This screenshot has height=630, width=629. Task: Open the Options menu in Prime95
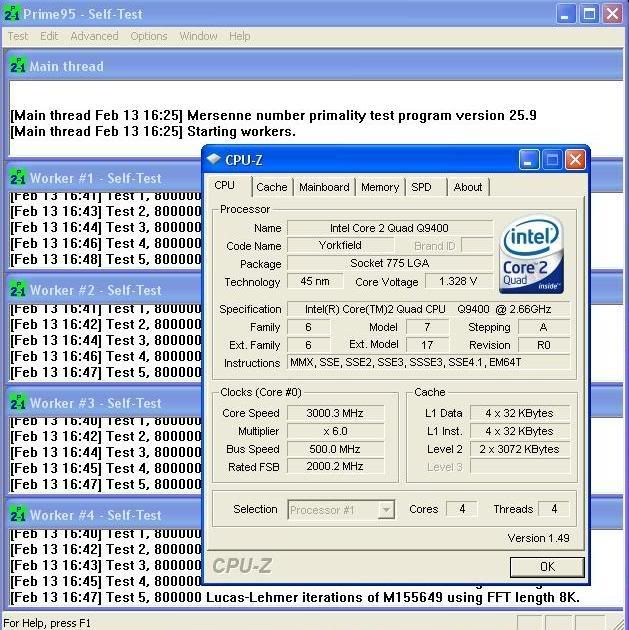tap(149, 36)
